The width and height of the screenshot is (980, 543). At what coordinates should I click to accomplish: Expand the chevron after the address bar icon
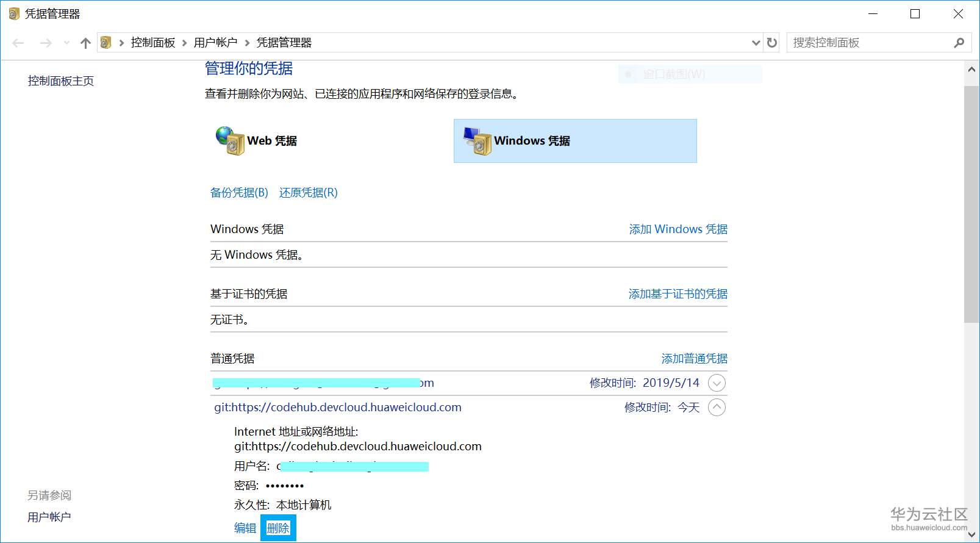122,43
